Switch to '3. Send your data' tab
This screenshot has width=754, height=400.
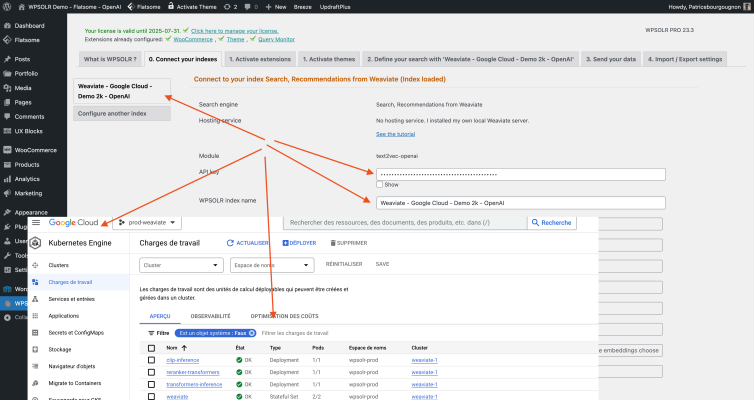[x=611, y=59]
